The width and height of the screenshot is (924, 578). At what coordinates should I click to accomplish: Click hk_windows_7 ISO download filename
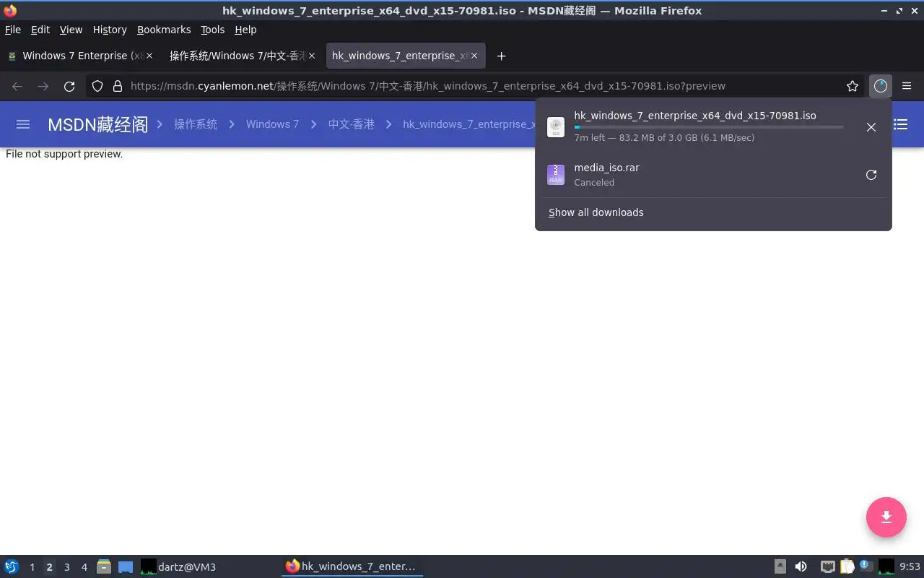pyautogui.click(x=695, y=116)
